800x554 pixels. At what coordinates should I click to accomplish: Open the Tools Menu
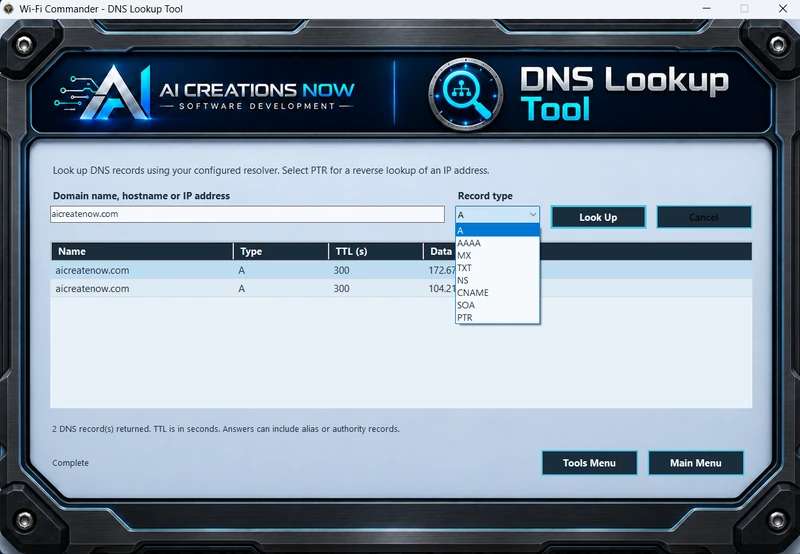pyautogui.click(x=589, y=463)
